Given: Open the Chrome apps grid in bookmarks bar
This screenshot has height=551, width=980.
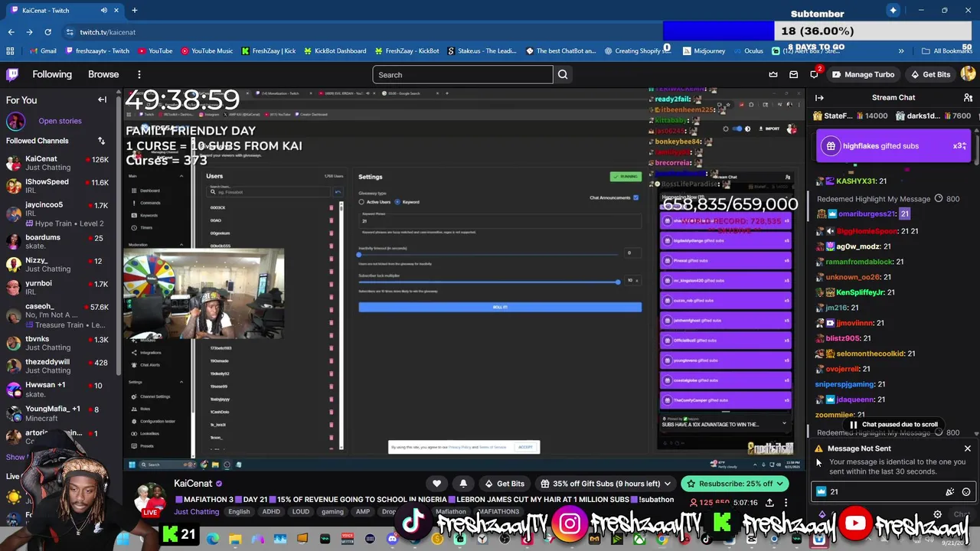Looking at the screenshot, I should pyautogui.click(x=10, y=51).
